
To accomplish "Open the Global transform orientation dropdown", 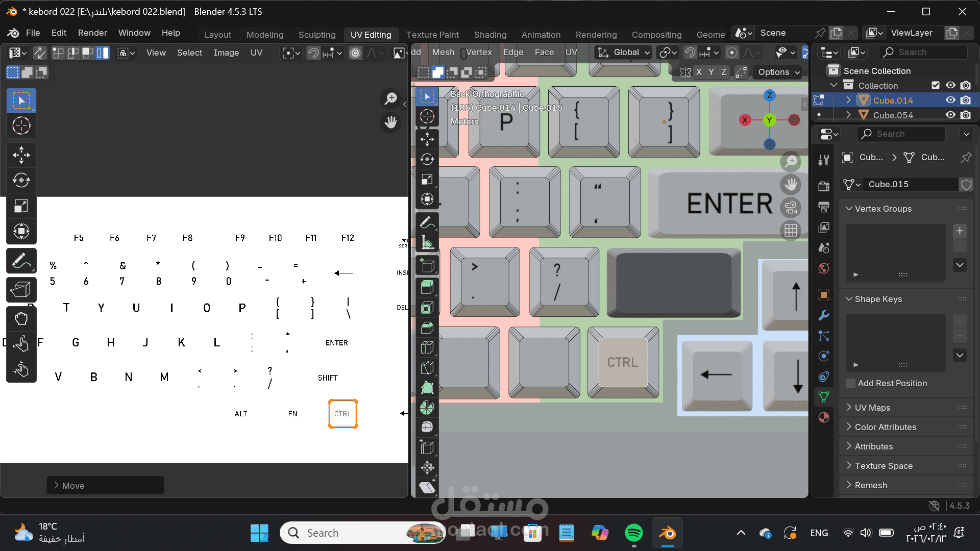I will [624, 53].
